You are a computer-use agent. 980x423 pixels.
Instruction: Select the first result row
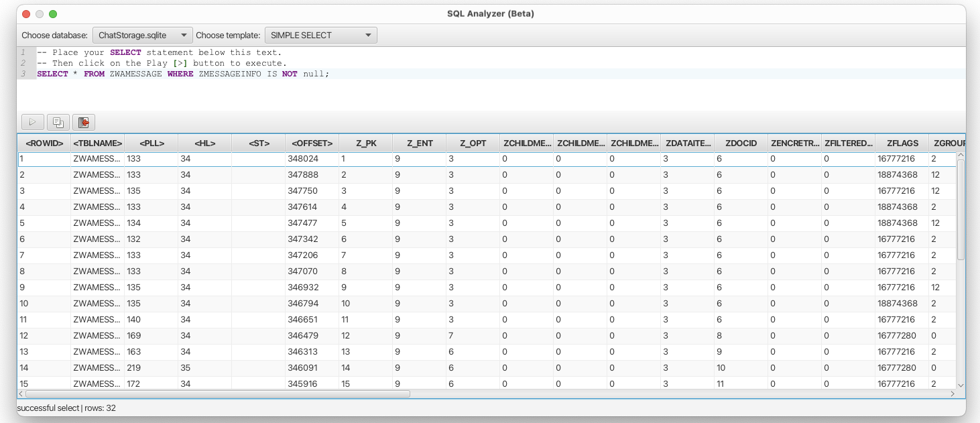click(268, 159)
